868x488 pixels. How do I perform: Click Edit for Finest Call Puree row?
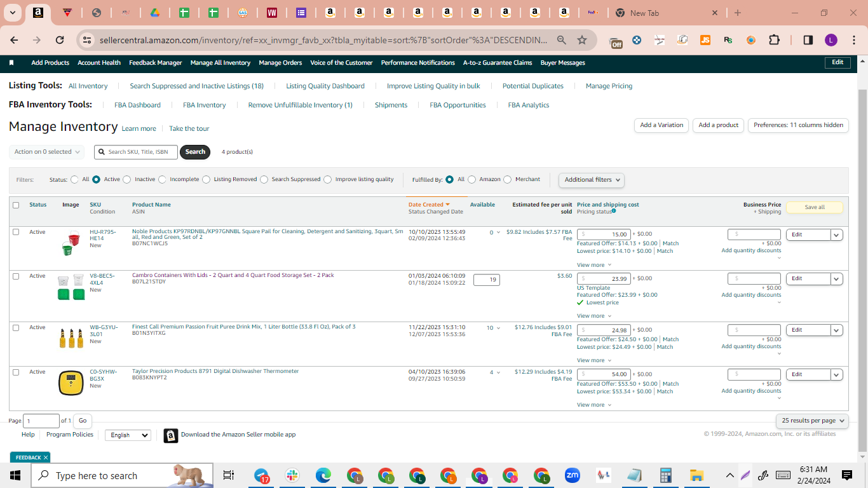click(x=808, y=330)
